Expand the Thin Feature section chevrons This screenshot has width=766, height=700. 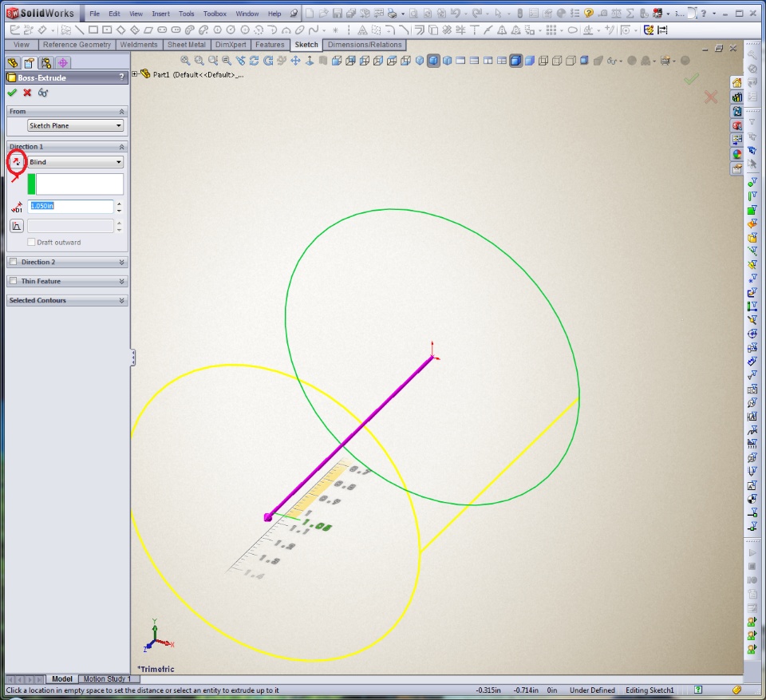(121, 281)
